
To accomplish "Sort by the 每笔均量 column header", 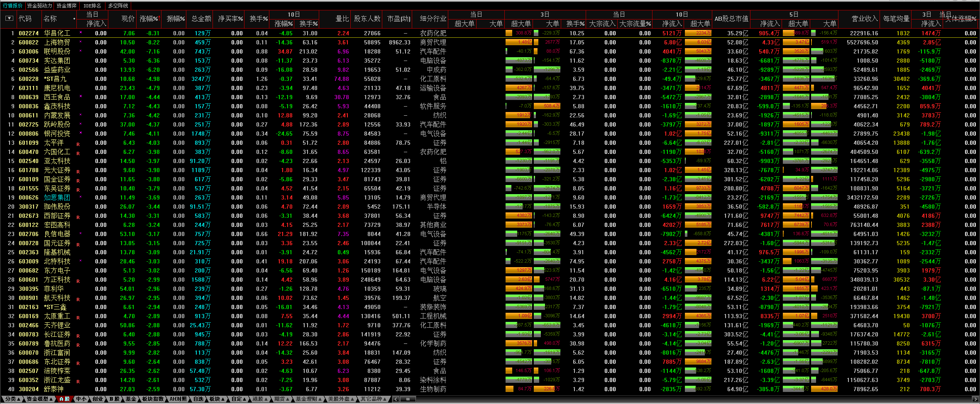I will click(x=896, y=19).
